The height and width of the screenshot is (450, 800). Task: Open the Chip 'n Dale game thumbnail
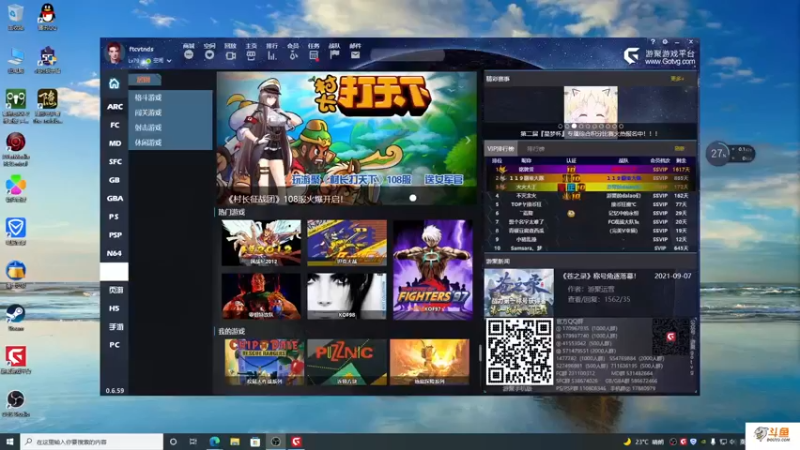[264, 362]
